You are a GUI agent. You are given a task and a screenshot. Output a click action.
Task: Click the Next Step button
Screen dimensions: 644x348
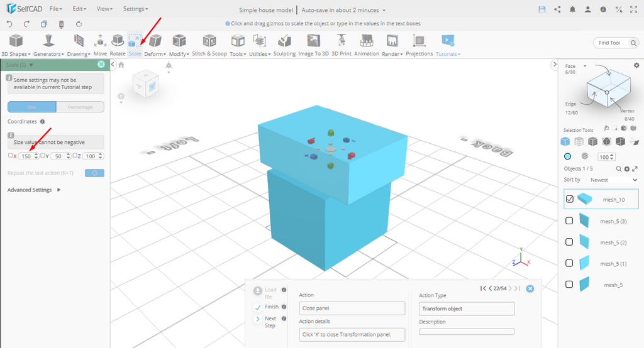pyautogui.click(x=265, y=322)
